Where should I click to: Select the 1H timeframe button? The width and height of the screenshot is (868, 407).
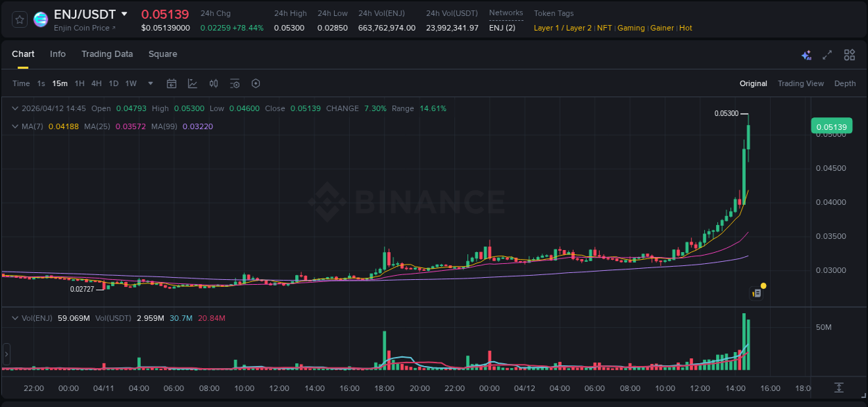point(79,83)
